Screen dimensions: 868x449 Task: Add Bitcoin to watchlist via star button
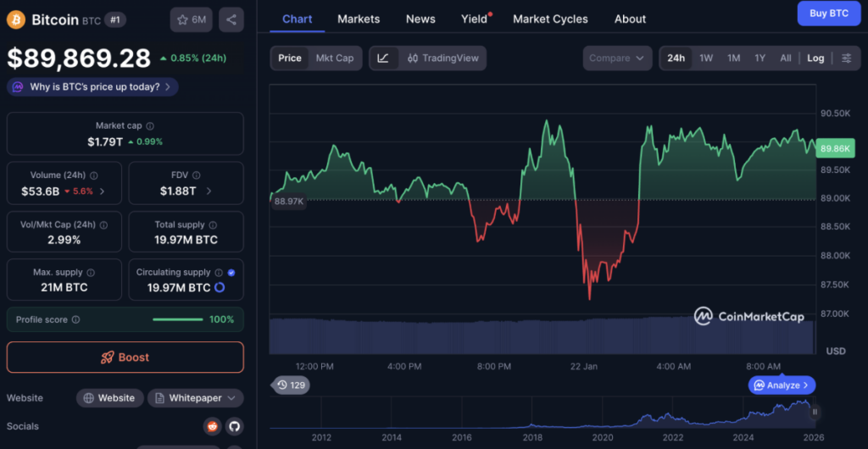191,19
